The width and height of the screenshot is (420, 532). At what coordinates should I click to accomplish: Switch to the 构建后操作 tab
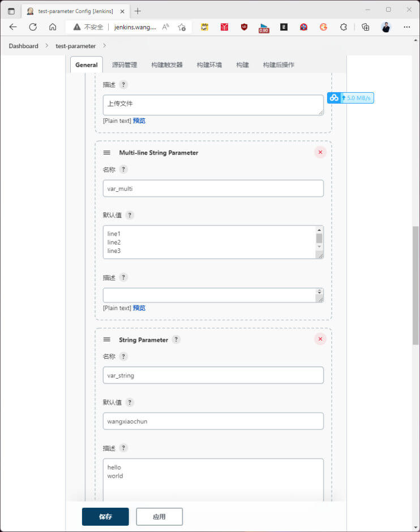coord(278,65)
